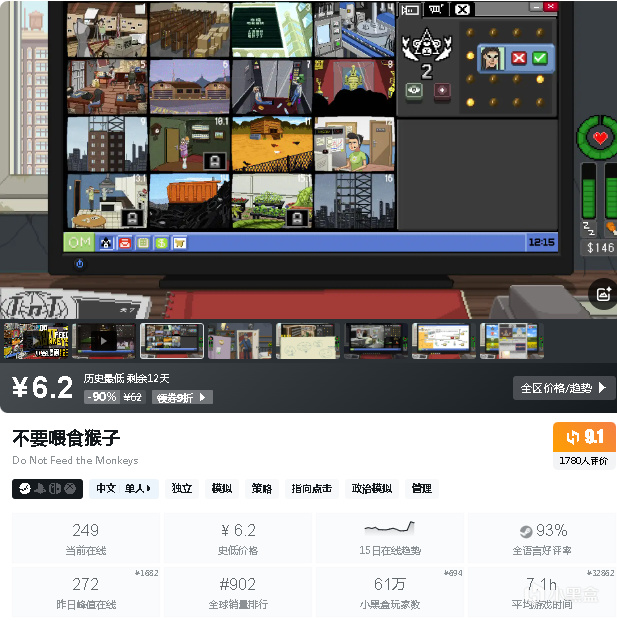
Task: Open the thumbnail showing the sketch notepad
Action: tap(308, 341)
